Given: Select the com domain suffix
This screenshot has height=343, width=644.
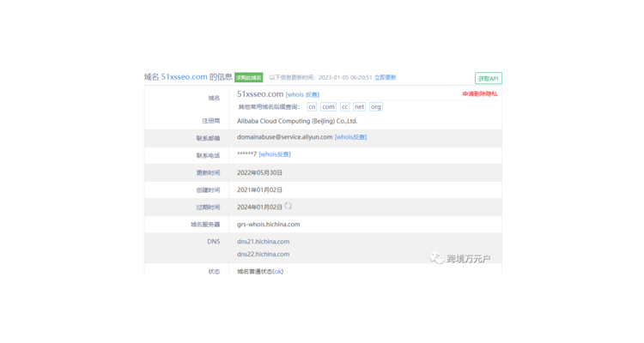Looking at the screenshot, I should 328,106.
